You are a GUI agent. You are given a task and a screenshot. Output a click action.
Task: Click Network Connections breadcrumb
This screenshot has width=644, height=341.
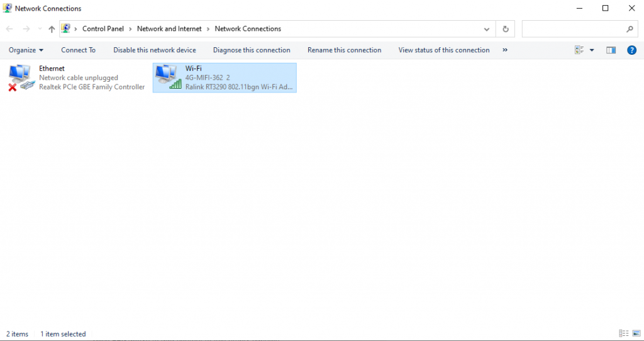click(248, 29)
